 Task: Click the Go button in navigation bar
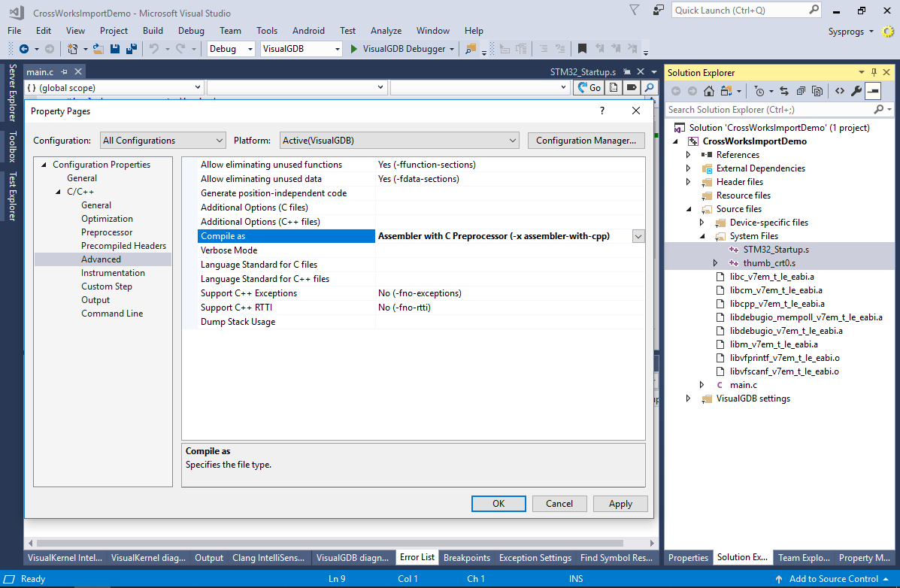589,87
